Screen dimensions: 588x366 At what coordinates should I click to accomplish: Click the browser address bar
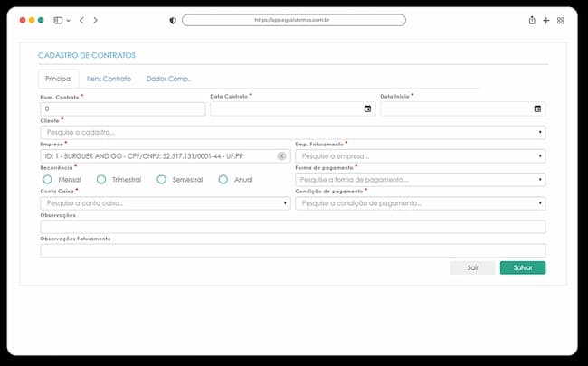(x=294, y=20)
